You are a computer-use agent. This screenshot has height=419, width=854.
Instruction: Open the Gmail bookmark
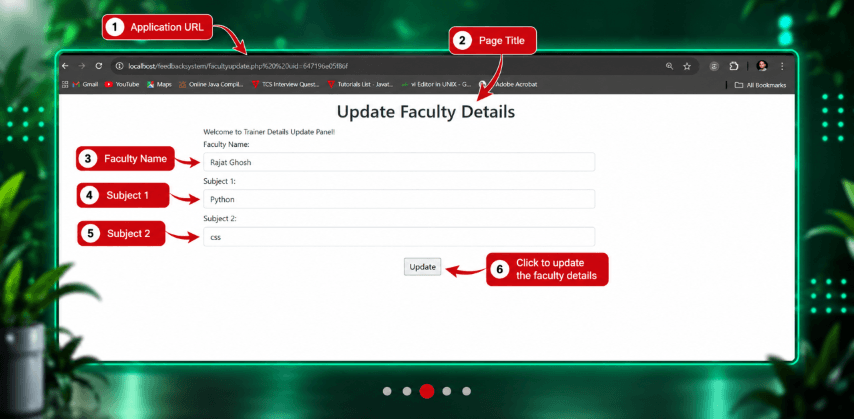click(x=86, y=84)
